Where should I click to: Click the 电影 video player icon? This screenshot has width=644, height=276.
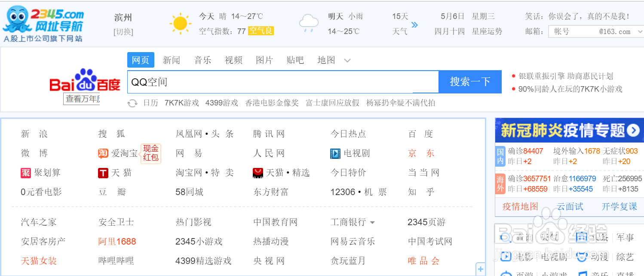pos(506,257)
